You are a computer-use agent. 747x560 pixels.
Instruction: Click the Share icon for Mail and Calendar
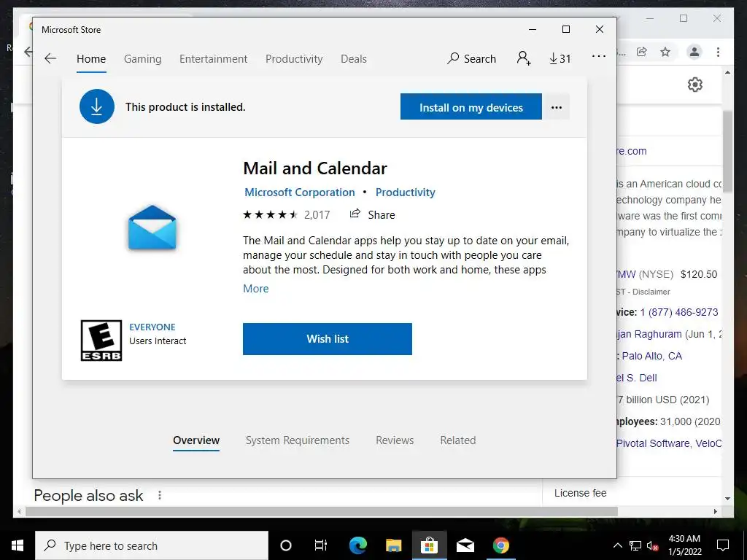(355, 214)
